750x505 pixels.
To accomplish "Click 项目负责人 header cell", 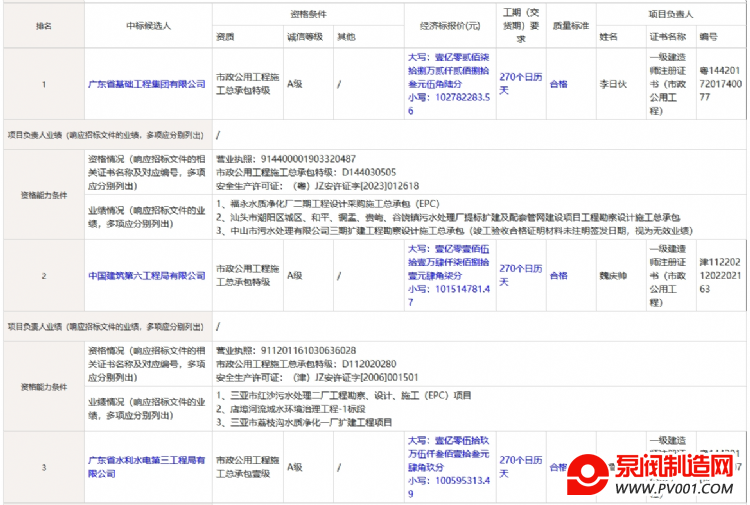I will [x=671, y=14].
